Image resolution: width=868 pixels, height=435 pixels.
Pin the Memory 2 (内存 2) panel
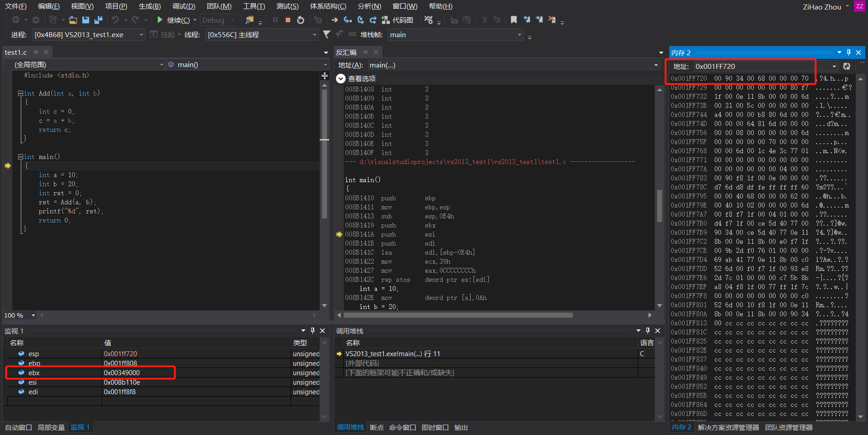pyautogui.click(x=848, y=53)
